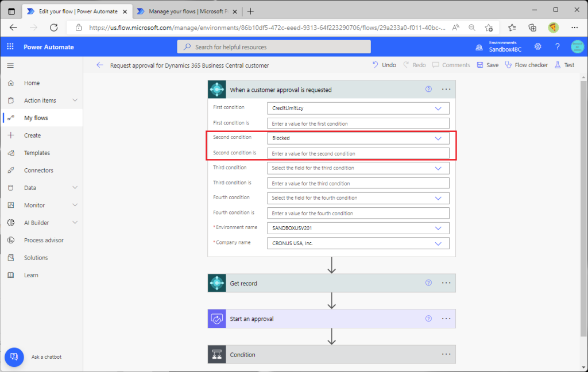Click the Business Central trigger connector icon

tap(216, 89)
